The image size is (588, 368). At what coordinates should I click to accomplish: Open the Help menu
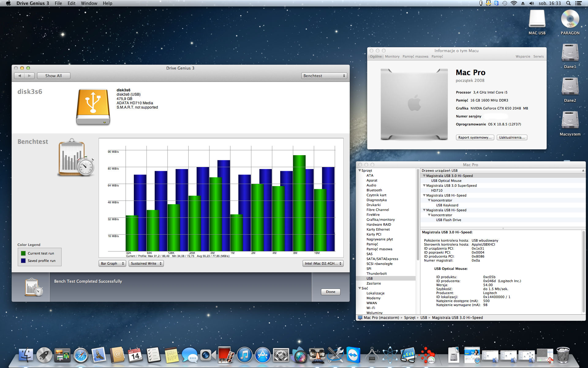[x=107, y=3]
